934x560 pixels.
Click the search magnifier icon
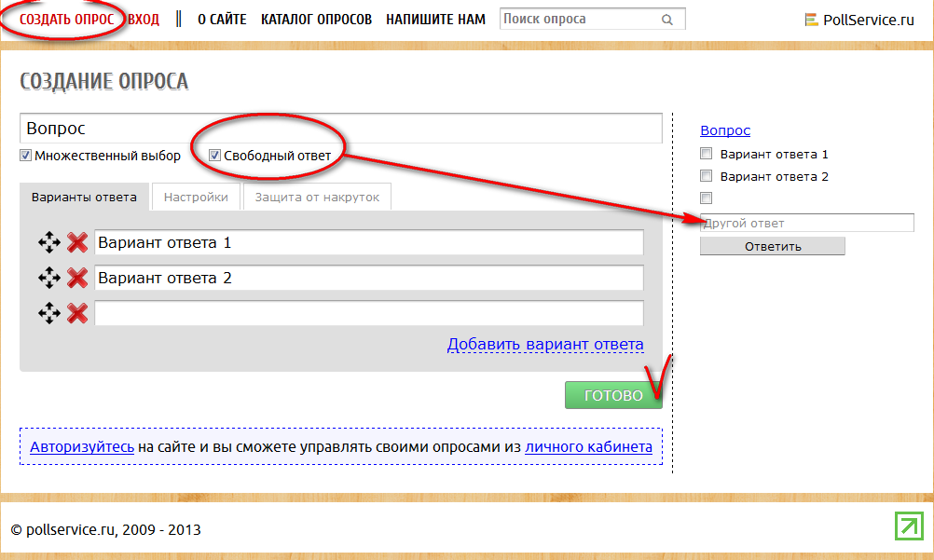[667, 20]
